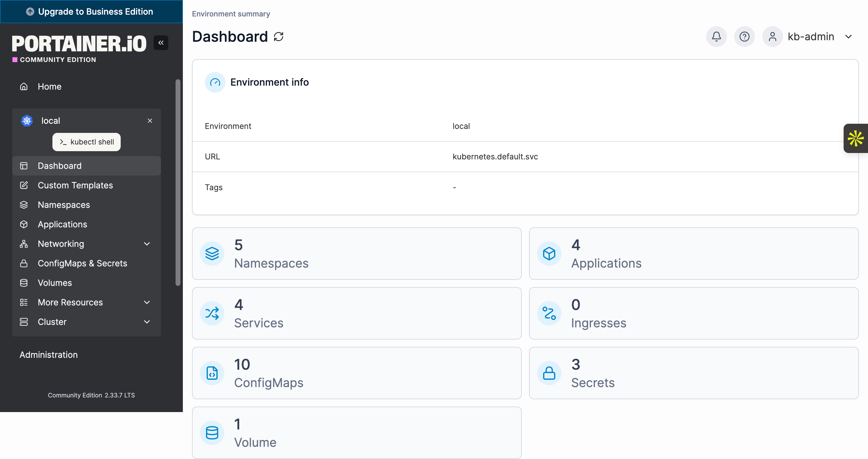
Task: Click the Applications card cube icon
Action: [549, 254]
